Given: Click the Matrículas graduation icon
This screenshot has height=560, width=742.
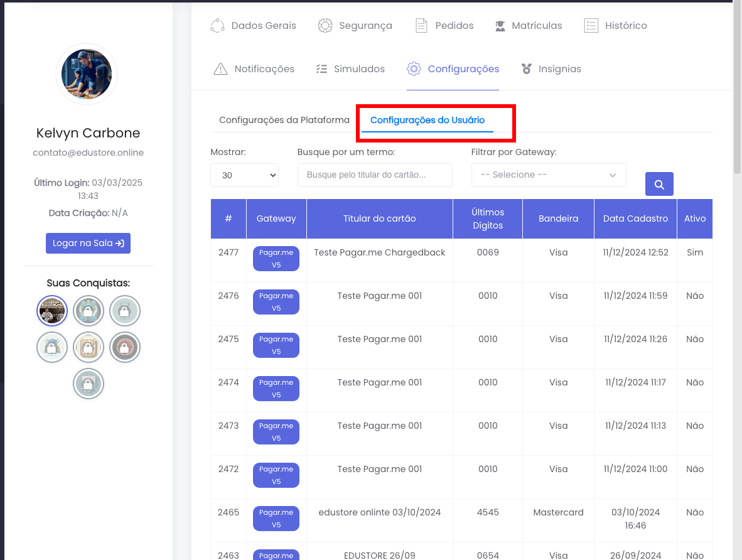Looking at the screenshot, I should [x=500, y=26].
